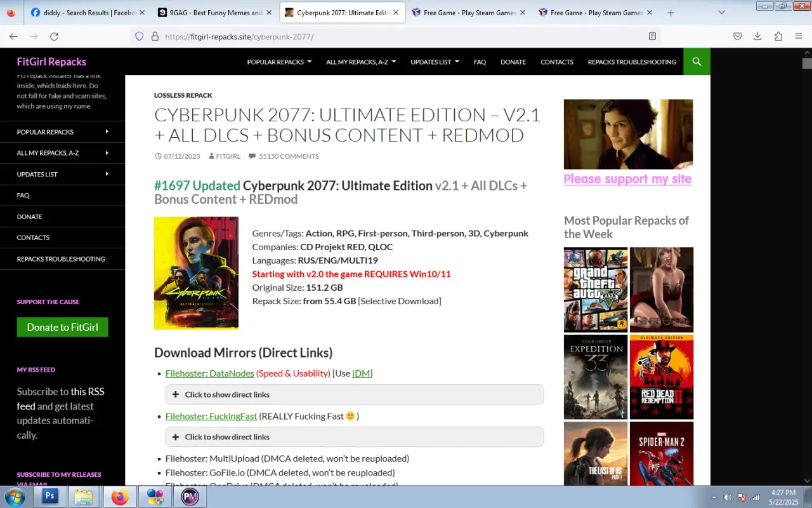Open the Cyberpunk 2077 cover image
The height and width of the screenshot is (508, 812).
coord(196,273)
